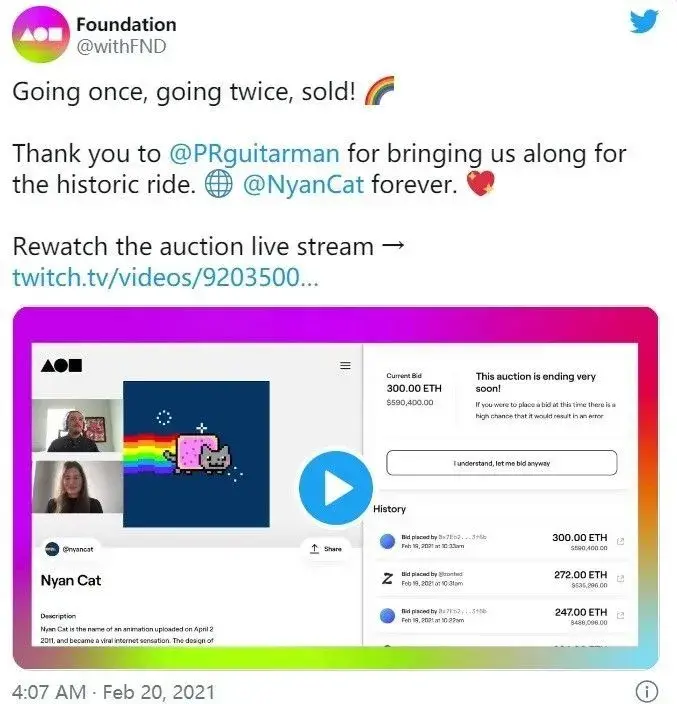Play the embedded auction video
Screen dimensions: 677x704
tap(336, 488)
